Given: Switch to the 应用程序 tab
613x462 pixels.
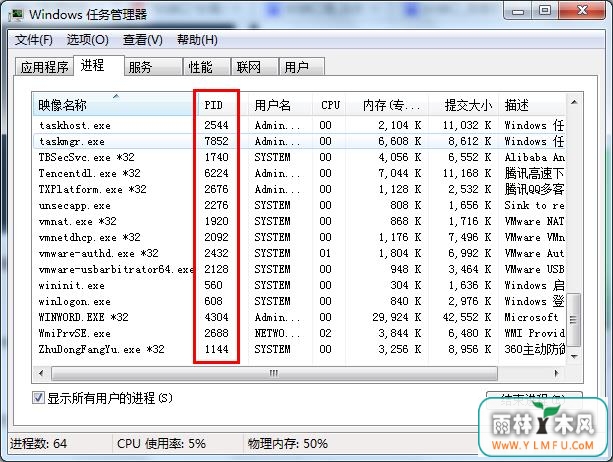Looking at the screenshot, I should tap(44, 67).
